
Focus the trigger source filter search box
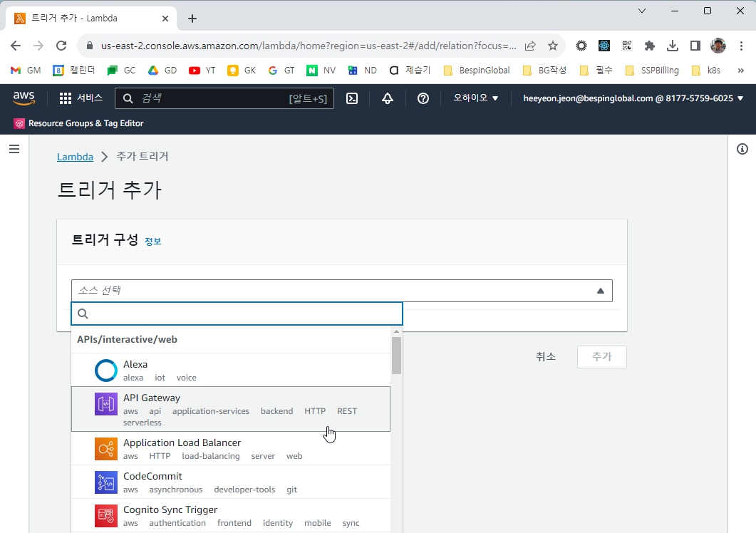(x=237, y=314)
